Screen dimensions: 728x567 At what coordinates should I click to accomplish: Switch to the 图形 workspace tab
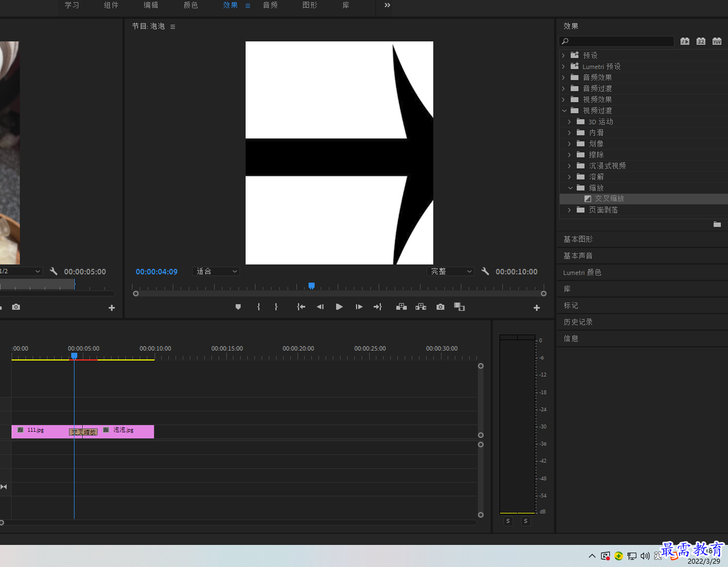click(310, 5)
